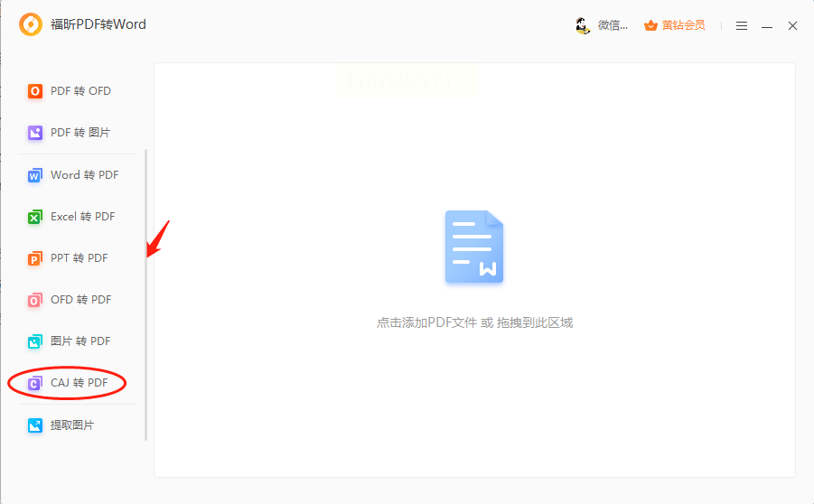Click the user avatar picture
This screenshot has height=504, width=814.
(583, 25)
